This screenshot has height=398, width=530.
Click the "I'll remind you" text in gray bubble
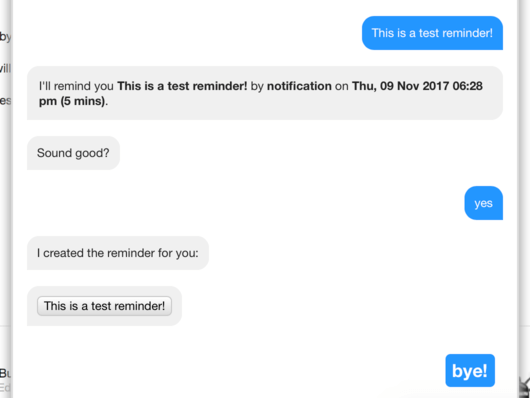point(76,86)
